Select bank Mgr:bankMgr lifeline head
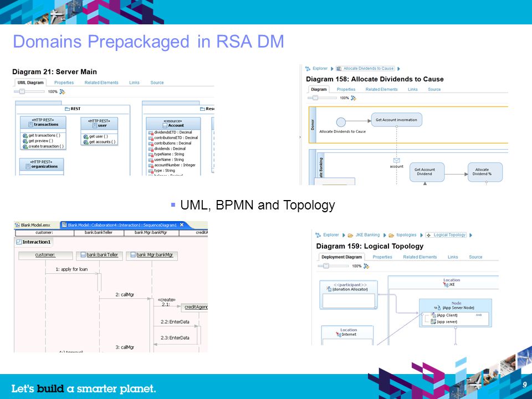This screenshot has width=532, height=399. (152, 255)
